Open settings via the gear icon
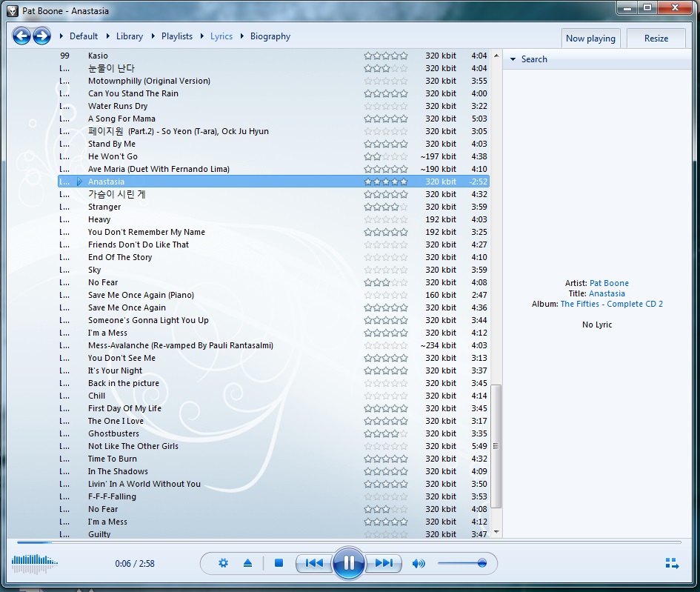 (x=223, y=563)
